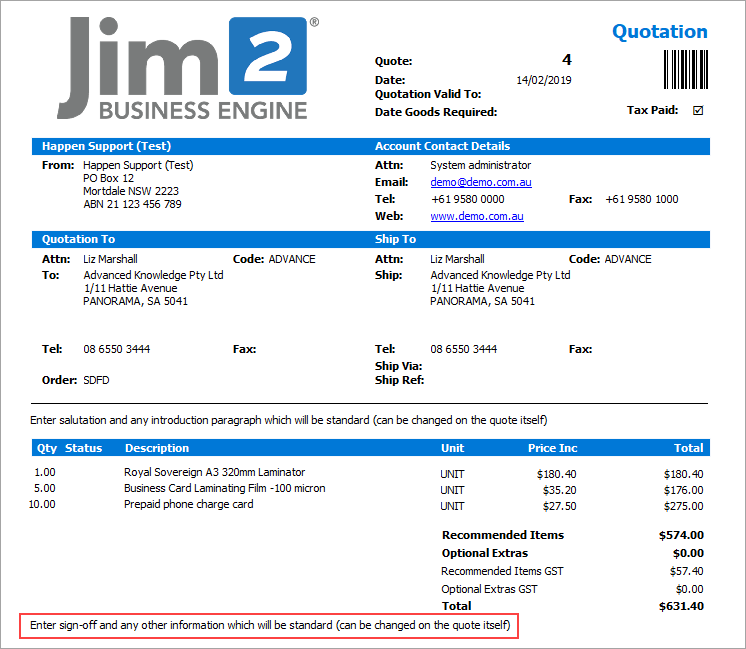Click the Total column header
The image size is (746, 649).
[688, 448]
